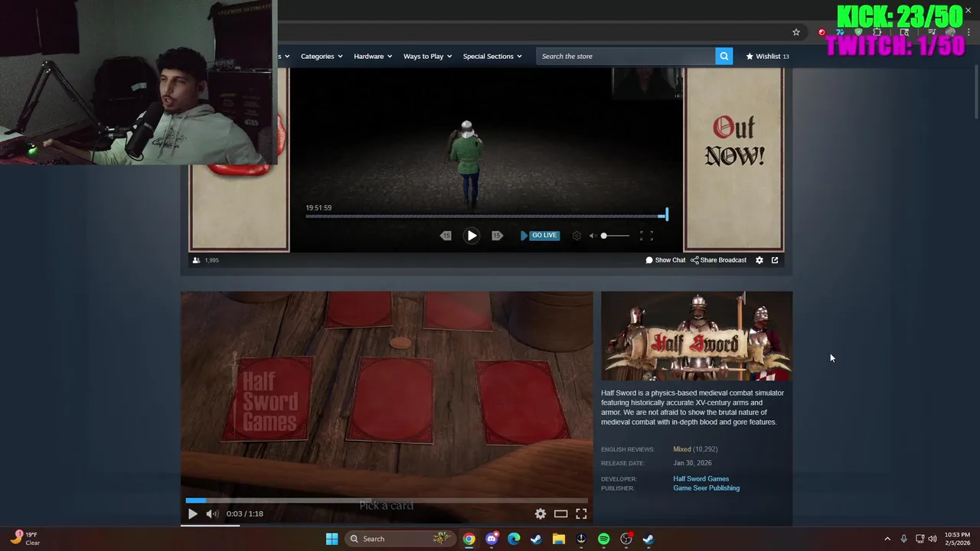This screenshot has width=980, height=551.
Task: Click the taskbar Search box
Action: point(399,539)
